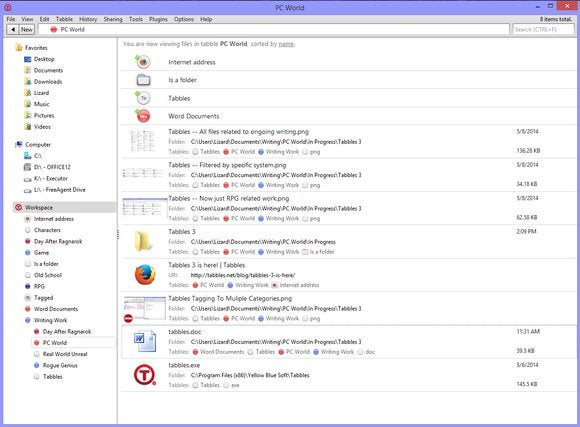
Task: Click the Game blue tabble icon
Action: tap(27, 253)
